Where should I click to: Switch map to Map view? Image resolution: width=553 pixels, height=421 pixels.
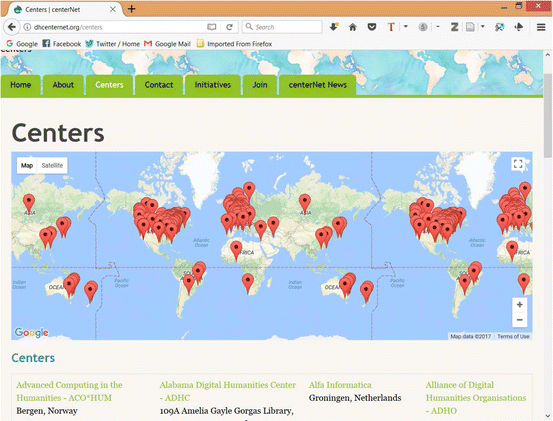click(27, 165)
